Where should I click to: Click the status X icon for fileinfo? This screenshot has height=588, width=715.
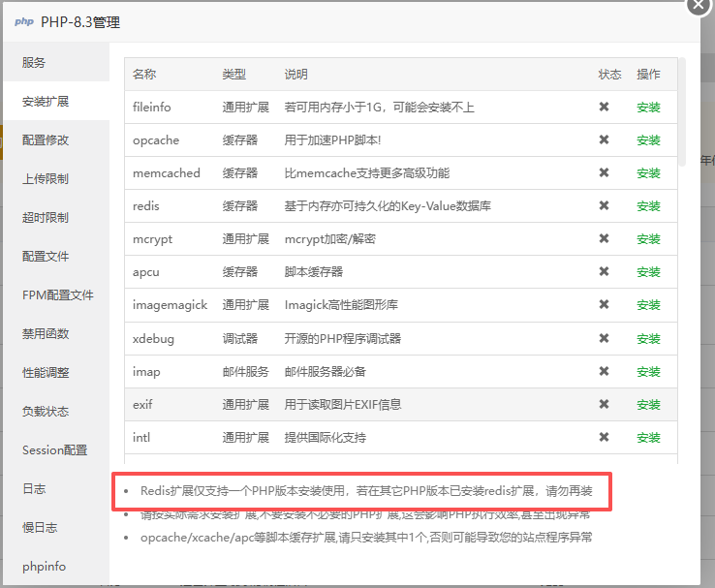tap(604, 107)
